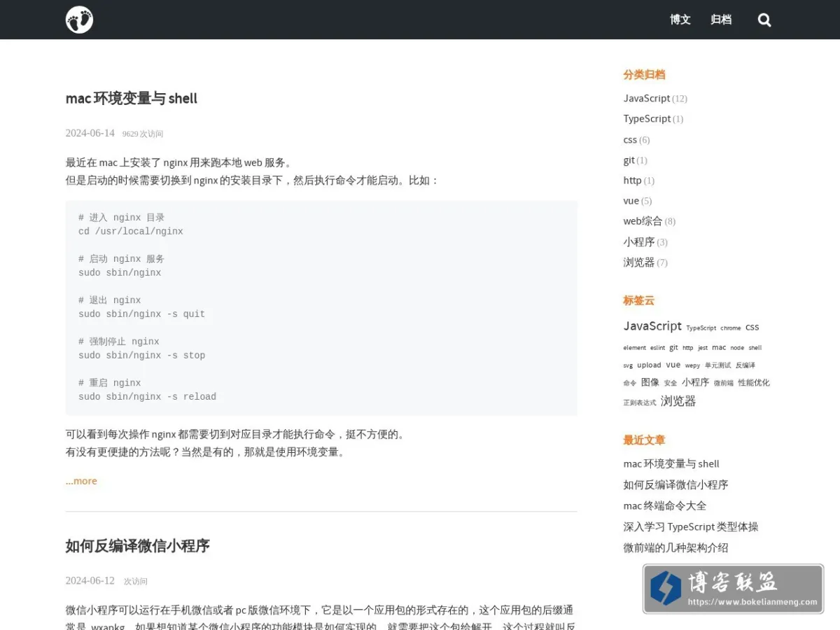This screenshot has height=630, width=840.
Task: Click chrome tag in tag cloud
Action: tap(730, 328)
